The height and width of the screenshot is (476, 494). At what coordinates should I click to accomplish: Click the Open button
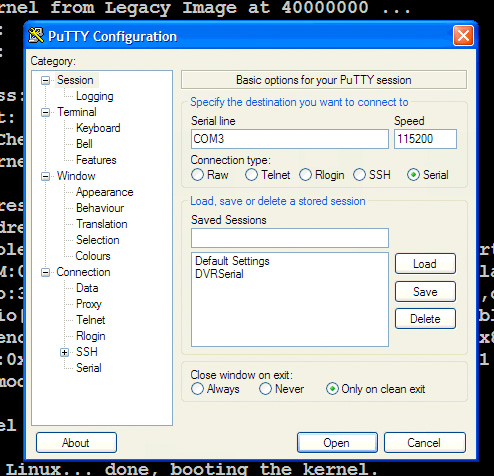click(x=337, y=443)
